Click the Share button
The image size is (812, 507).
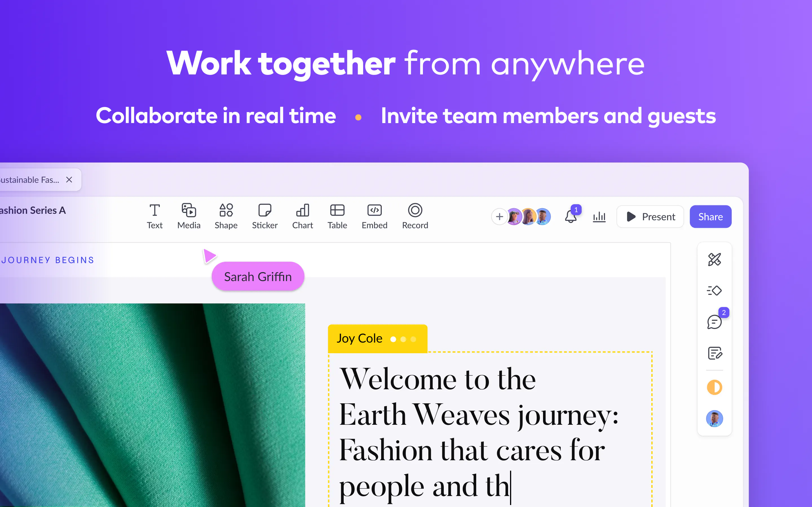710,216
